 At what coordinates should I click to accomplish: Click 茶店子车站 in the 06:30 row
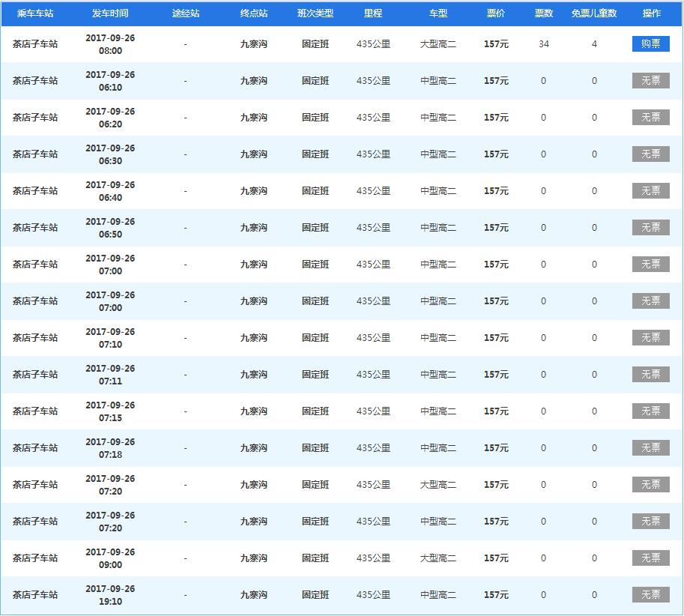click(35, 154)
